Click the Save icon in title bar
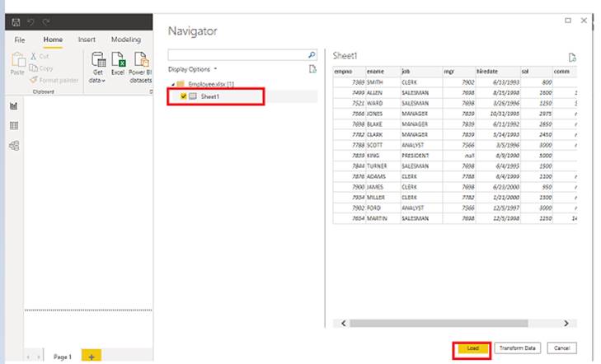The height and width of the screenshot is (364, 601). (x=16, y=22)
